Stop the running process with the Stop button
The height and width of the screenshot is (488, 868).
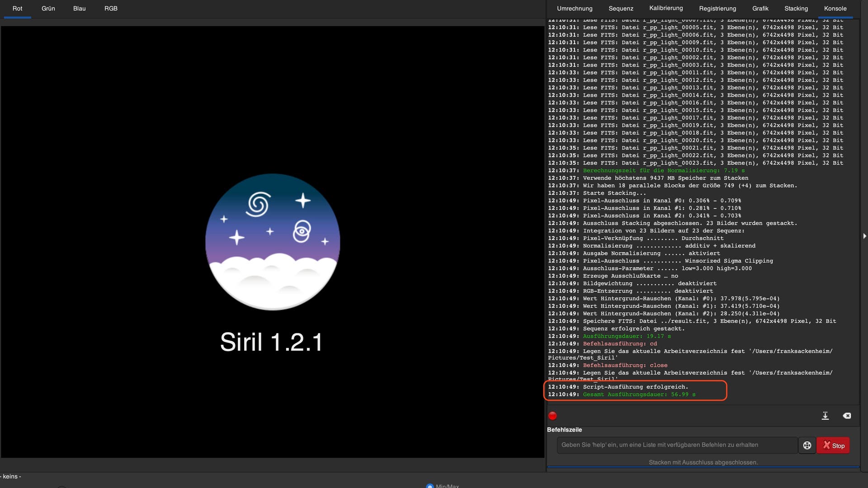pyautogui.click(x=833, y=446)
